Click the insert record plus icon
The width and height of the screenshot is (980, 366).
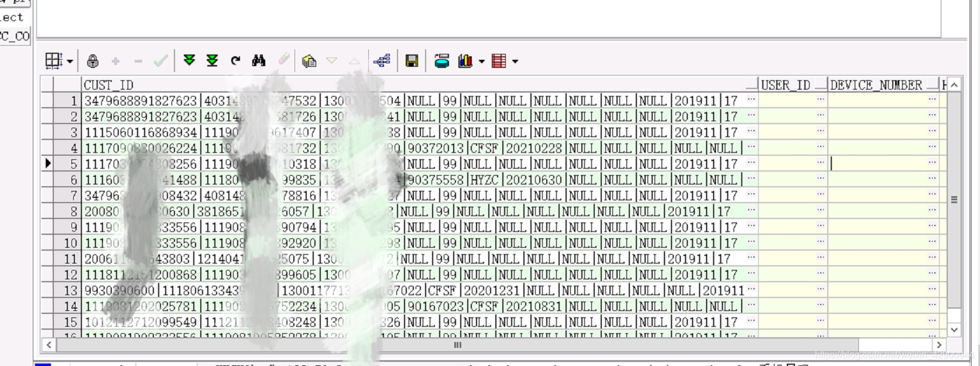point(115,61)
